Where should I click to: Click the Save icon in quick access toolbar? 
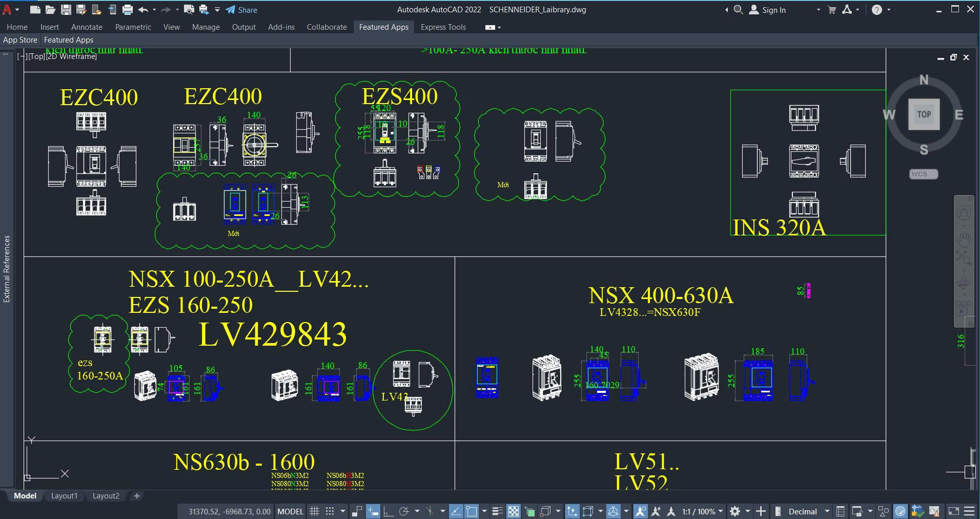[66, 10]
